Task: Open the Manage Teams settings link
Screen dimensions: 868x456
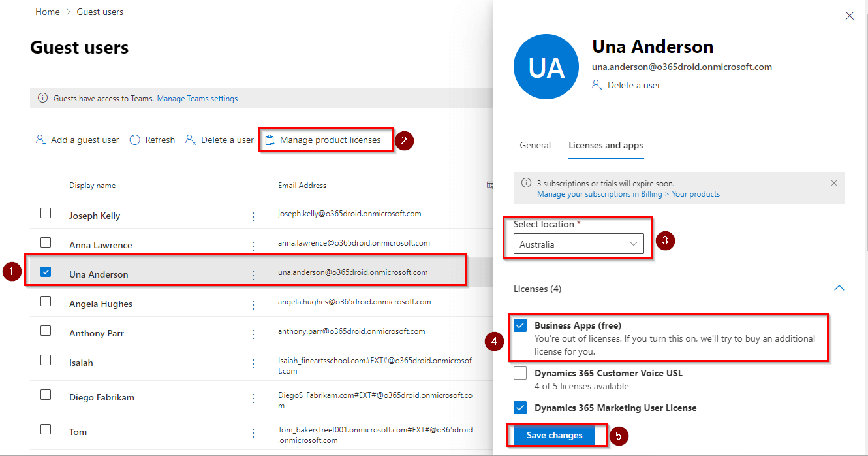Action: pyautogui.click(x=197, y=99)
